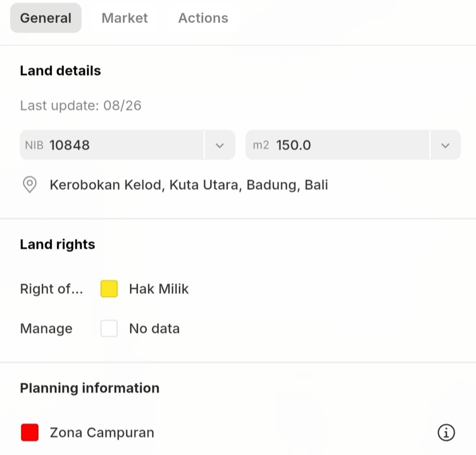Image resolution: width=476 pixels, height=455 pixels.
Task: Open Zona Campuran info icon
Action: [x=446, y=432]
